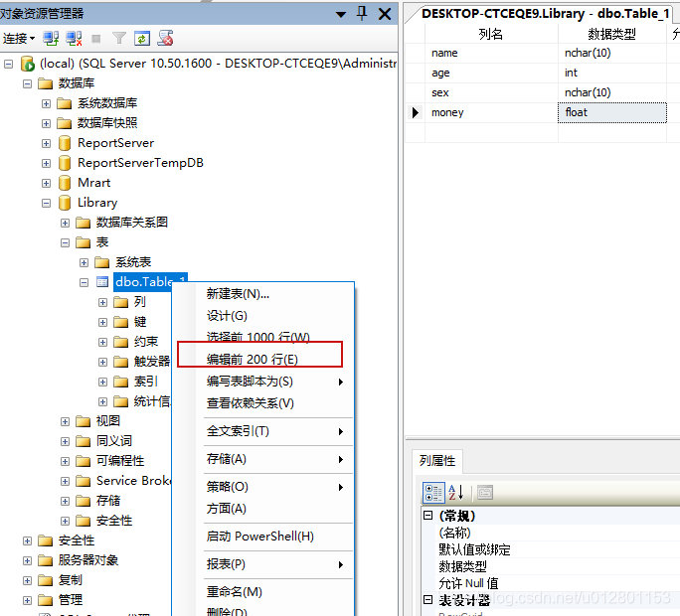Choose 选择前 1000 行(W) menu entry

pos(263,337)
